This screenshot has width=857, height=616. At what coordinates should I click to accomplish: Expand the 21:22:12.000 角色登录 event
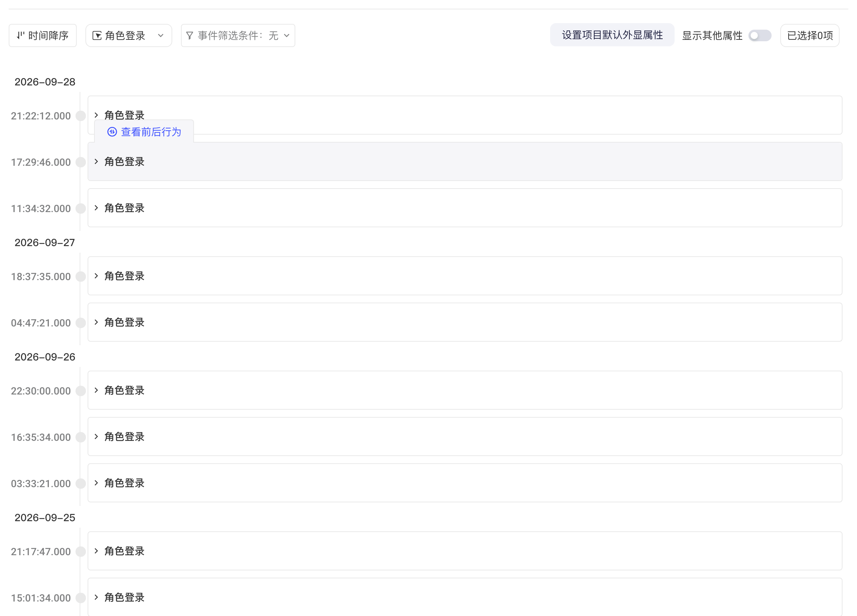coord(96,115)
